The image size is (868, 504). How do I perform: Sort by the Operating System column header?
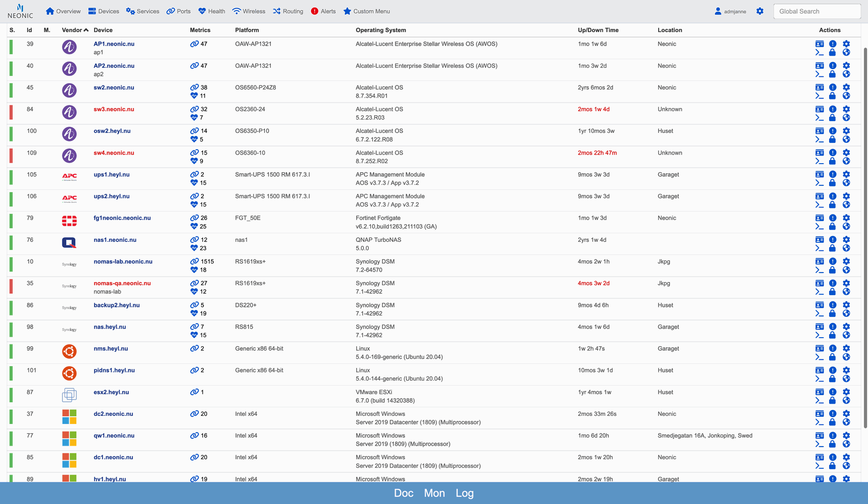coord(381,30)
